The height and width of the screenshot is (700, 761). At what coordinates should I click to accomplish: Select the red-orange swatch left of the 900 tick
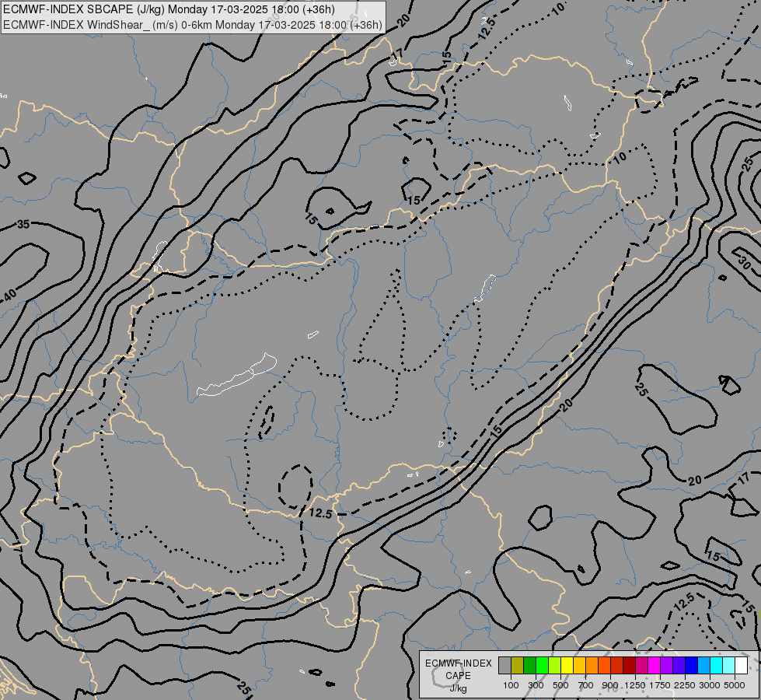(x=604, y=665)
